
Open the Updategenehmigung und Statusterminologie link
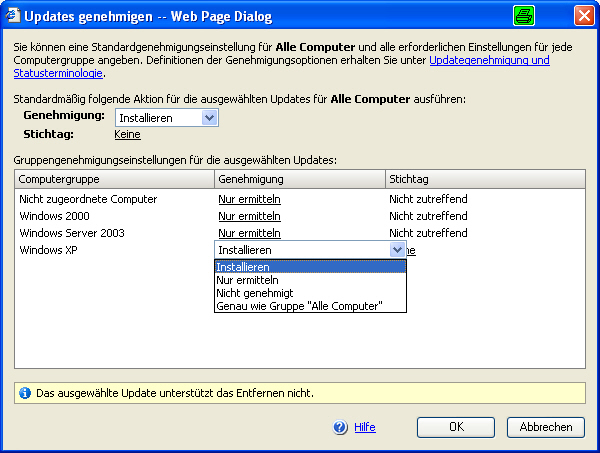(x=489, y=60)
